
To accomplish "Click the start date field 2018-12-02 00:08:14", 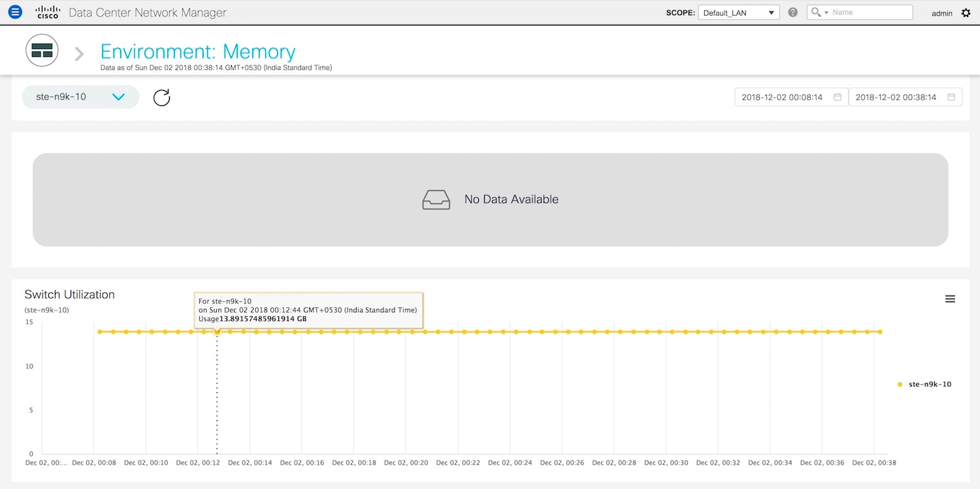I will point(782,97).
